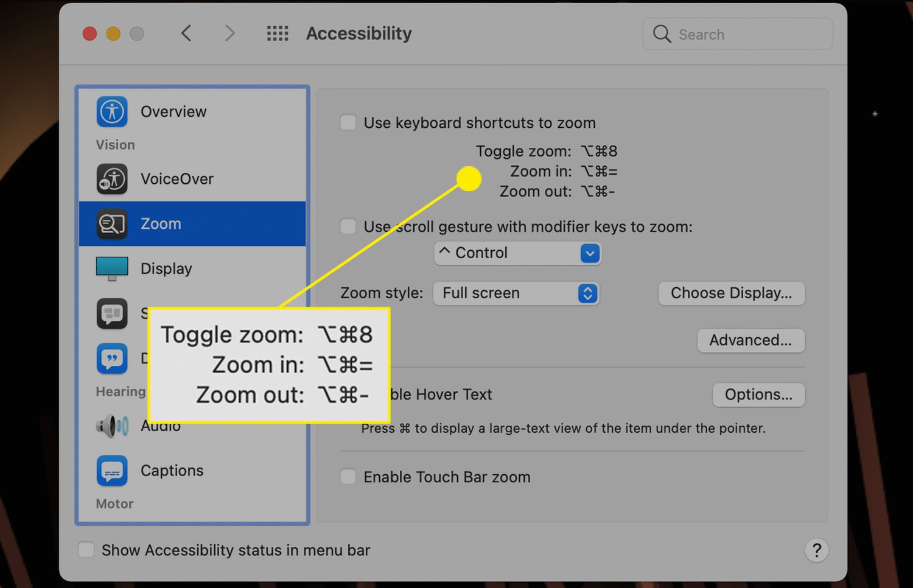Select VoiceOver in the sidebar list

click(192, 179)
